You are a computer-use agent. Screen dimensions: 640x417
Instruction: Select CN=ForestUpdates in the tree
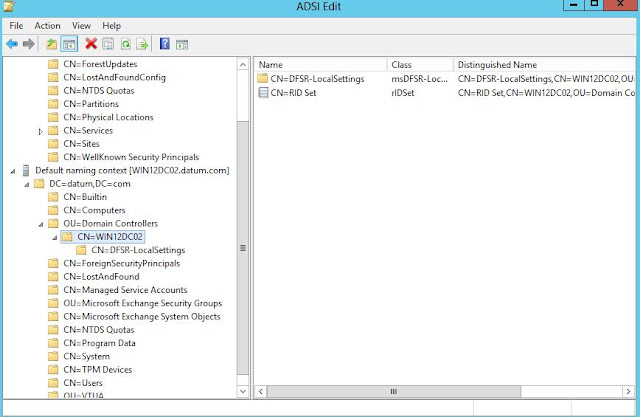[100, 64]
